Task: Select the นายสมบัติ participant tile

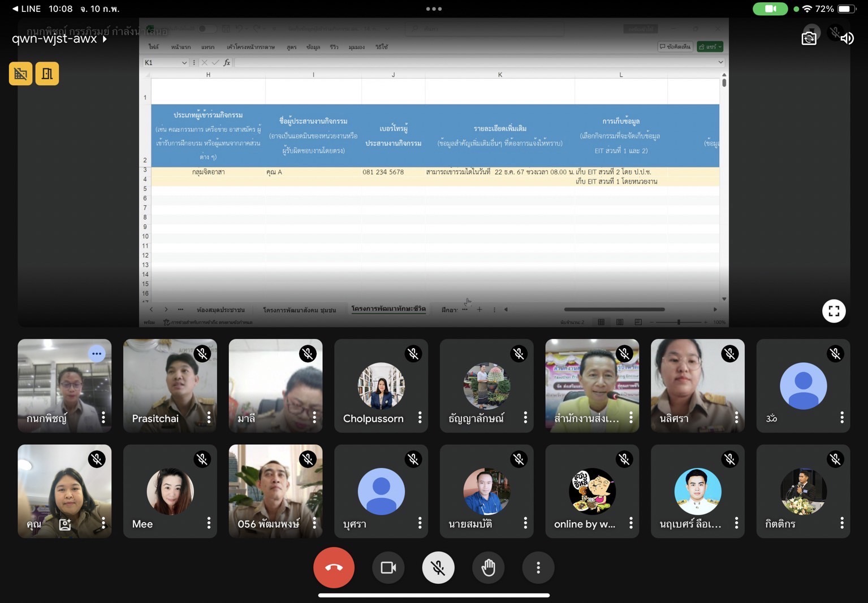Action: coord(486,491)
